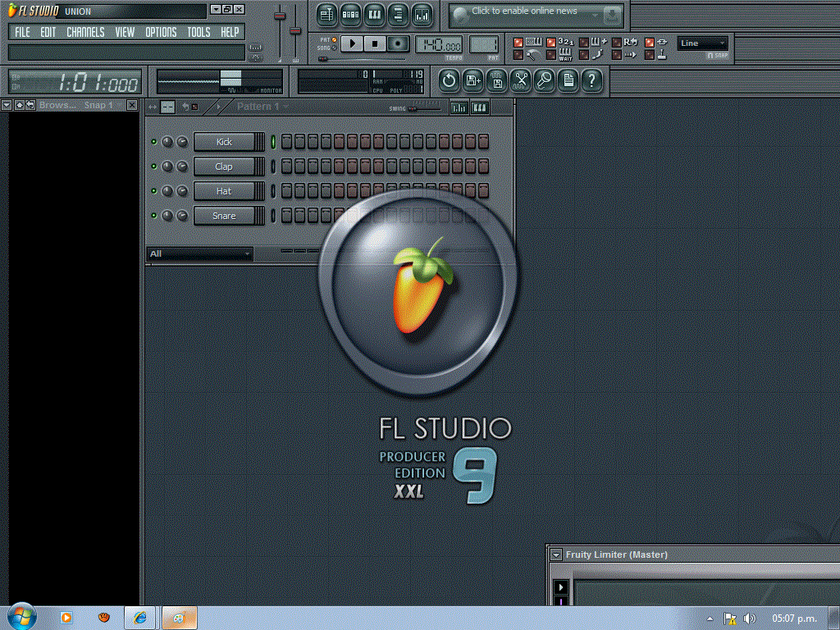This screenshot has width=840, height=630.
Task: Open the volume tray icon
Action: 750,619
